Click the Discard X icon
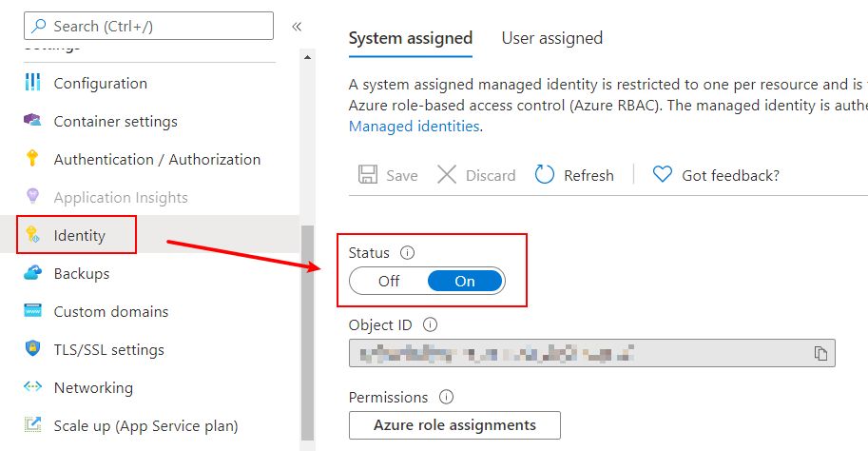The image size is (868, 451). 447,174
